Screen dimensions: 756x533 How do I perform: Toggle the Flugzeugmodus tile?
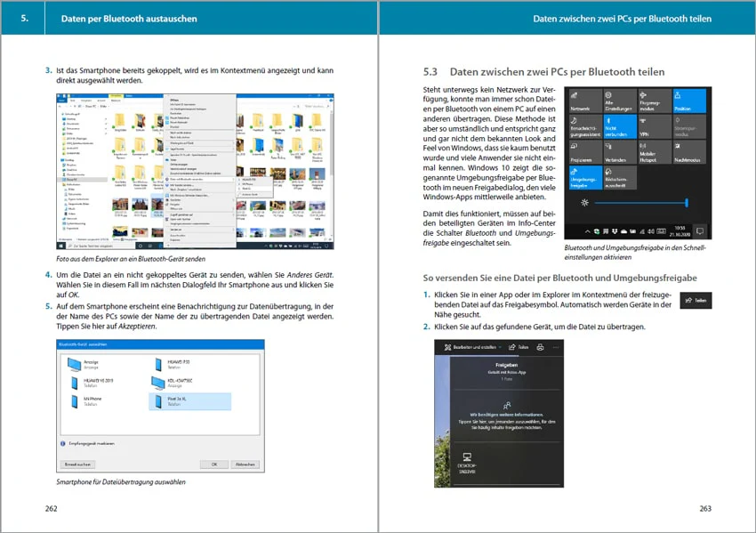click(655, 101)
